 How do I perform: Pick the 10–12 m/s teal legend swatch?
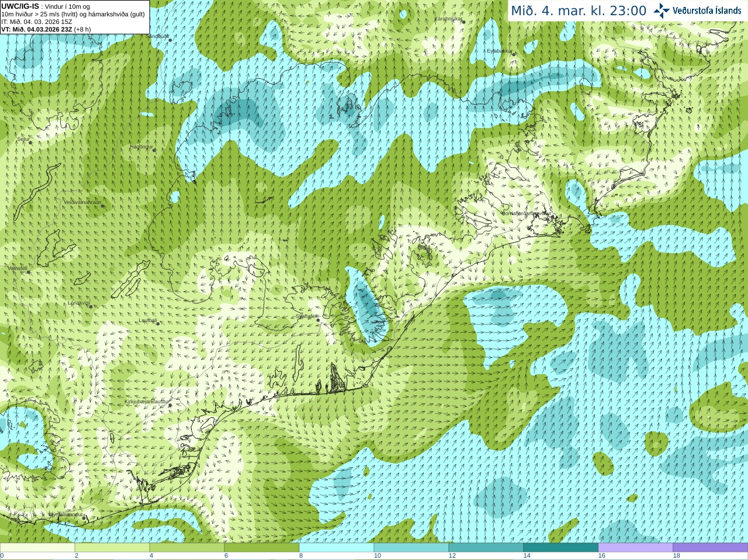coord(411,548)
